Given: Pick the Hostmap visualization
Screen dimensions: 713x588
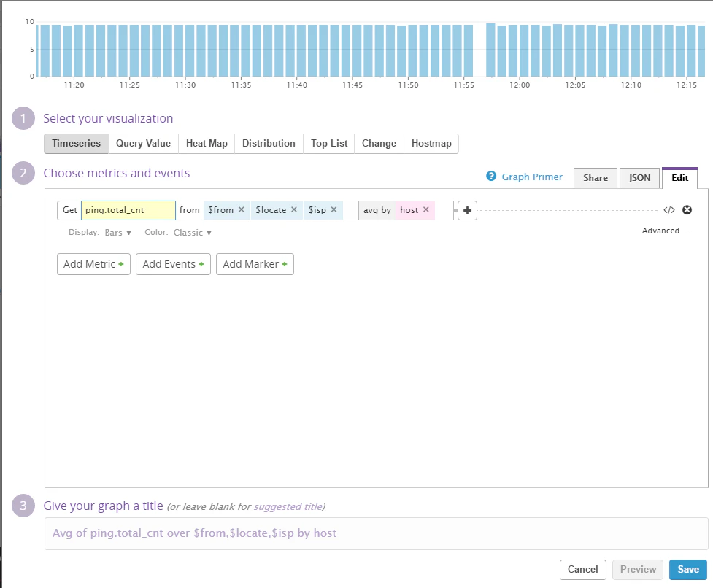Looking at the screenshot, I should (431, 144).
